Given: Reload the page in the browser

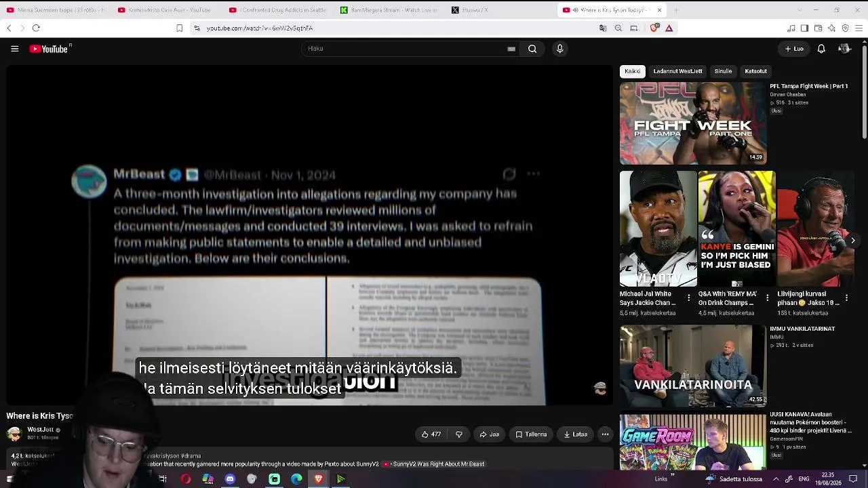Looking at the screenshot, I should point(36,28).
